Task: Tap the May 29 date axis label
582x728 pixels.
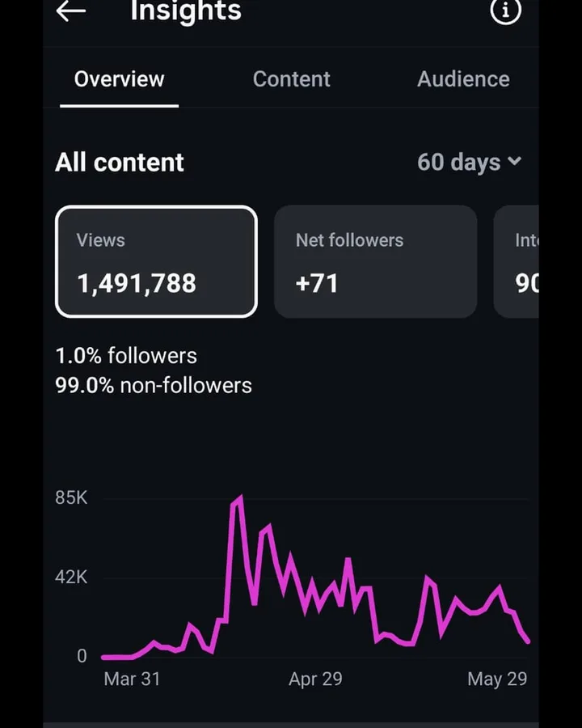Action: coord(497,679)
